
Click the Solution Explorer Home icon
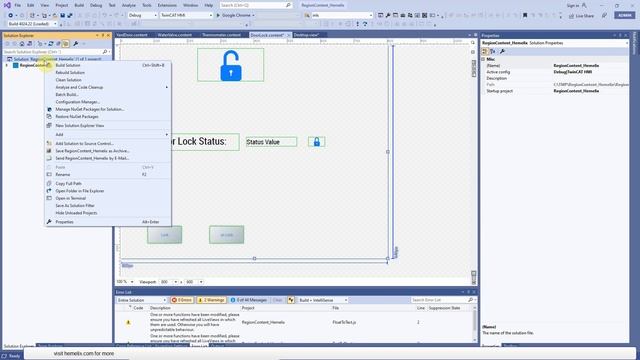(22, 44)
